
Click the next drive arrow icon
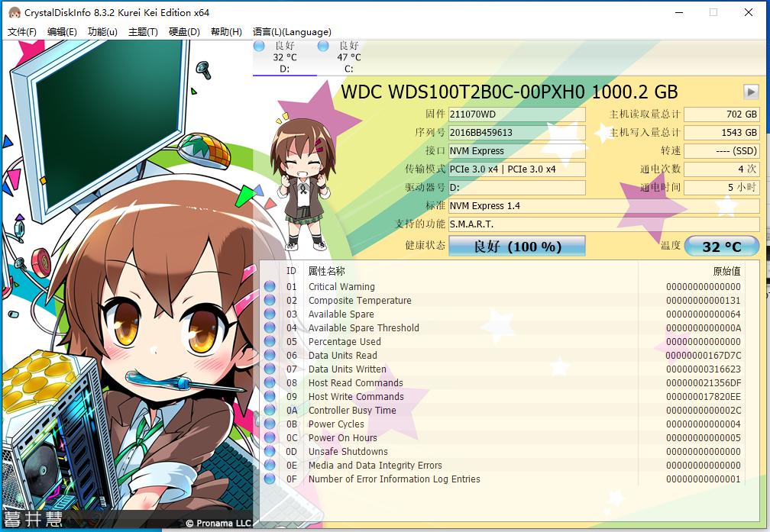click(x=750, y=92)
